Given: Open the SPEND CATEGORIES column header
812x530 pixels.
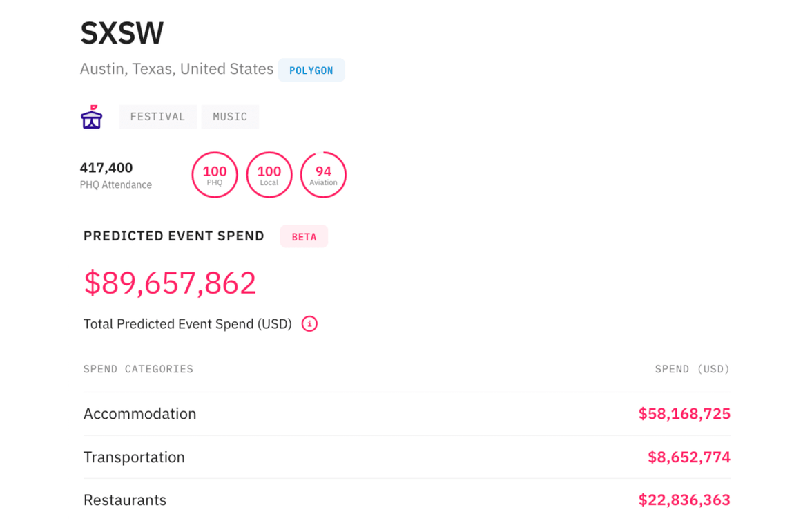Looking at the screenshot, I should point(138,368).
